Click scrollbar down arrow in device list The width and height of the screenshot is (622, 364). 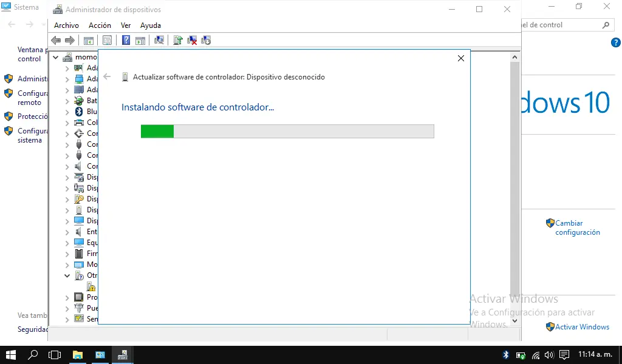coord(515,321)
